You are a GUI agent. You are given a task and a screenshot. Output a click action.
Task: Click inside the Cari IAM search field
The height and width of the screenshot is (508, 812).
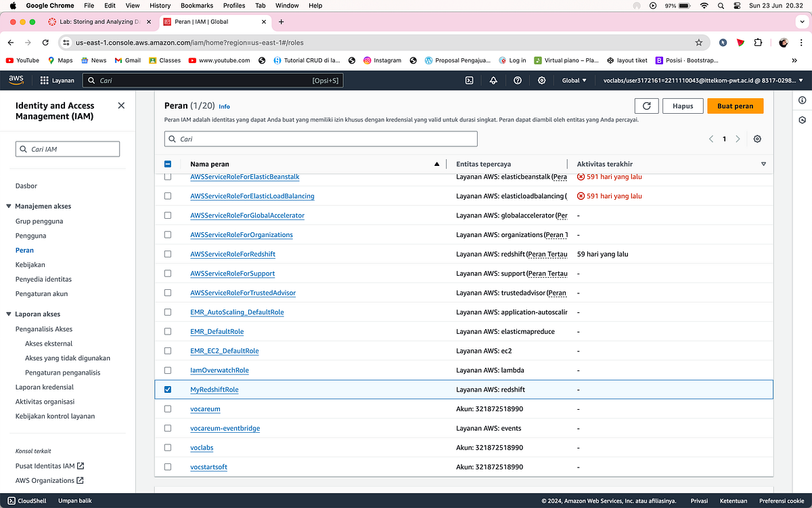point(68,148)
